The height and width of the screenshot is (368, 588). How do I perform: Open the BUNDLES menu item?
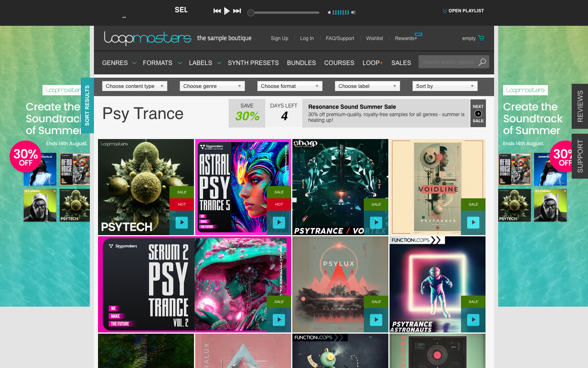click(301, 63)
